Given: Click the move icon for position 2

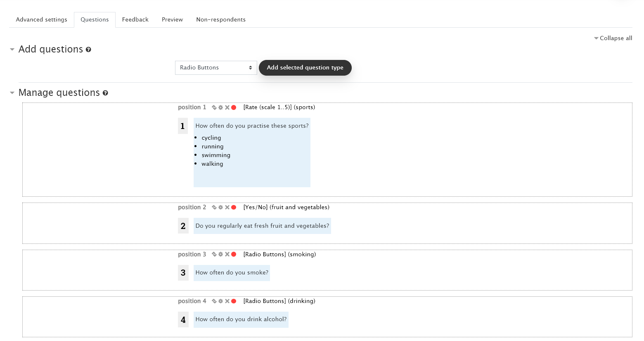Looking at the screenshot, I should 214,207.
